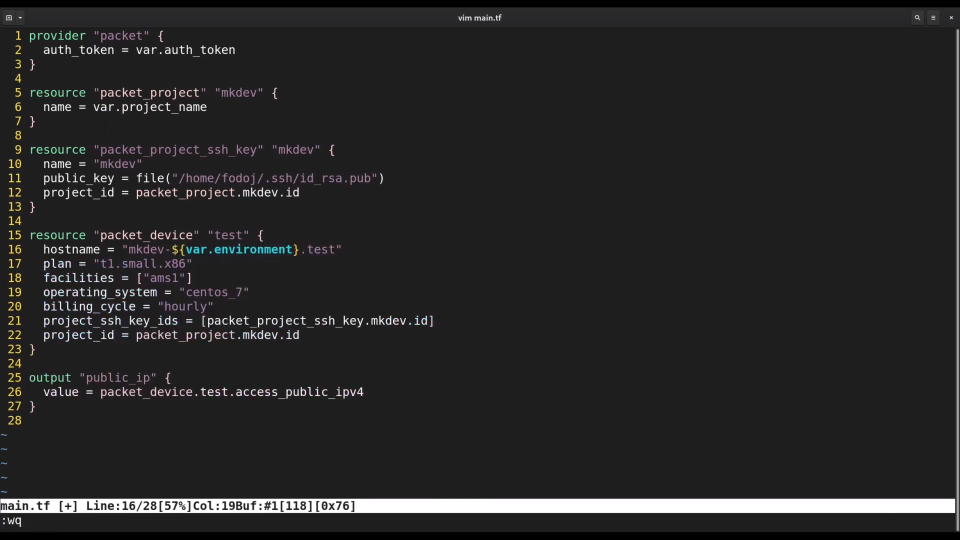960x540 pixels.
Task: Click 'project_id' attribute on line 22
Action: pyautogui.click(x=78, y=336)
